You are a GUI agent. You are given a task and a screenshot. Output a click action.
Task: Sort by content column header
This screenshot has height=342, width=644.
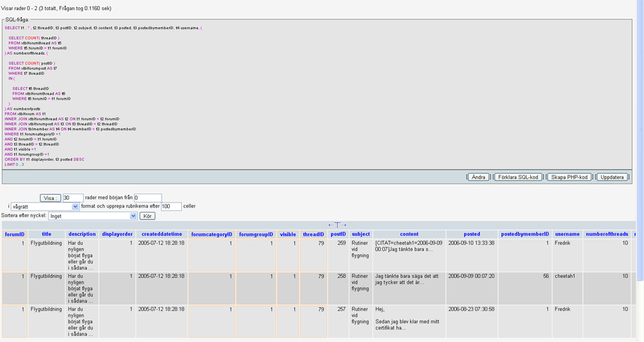tap(409, 234)
